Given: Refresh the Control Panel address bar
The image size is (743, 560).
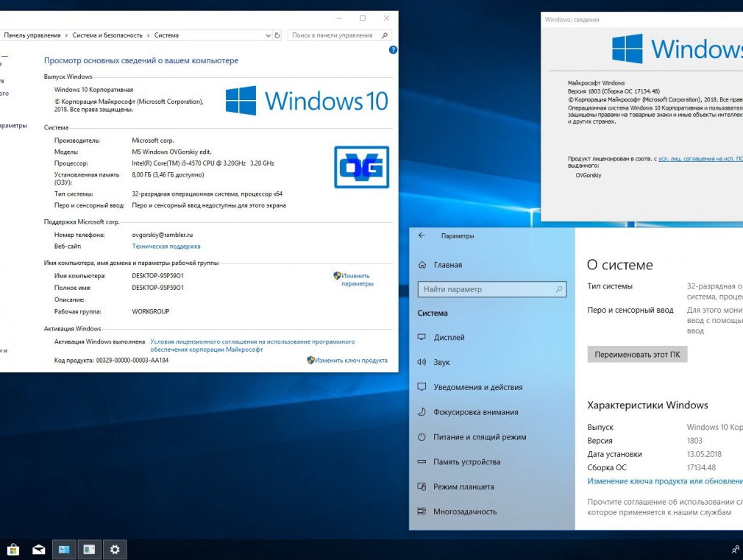Looking at the screenshot, I should coord(277,35).
